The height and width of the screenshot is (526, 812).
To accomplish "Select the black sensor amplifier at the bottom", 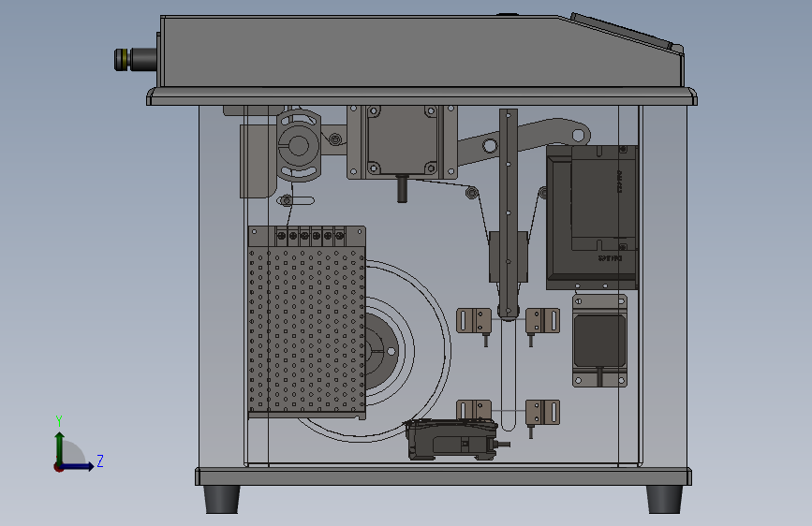I will click(x=451, y=441).
